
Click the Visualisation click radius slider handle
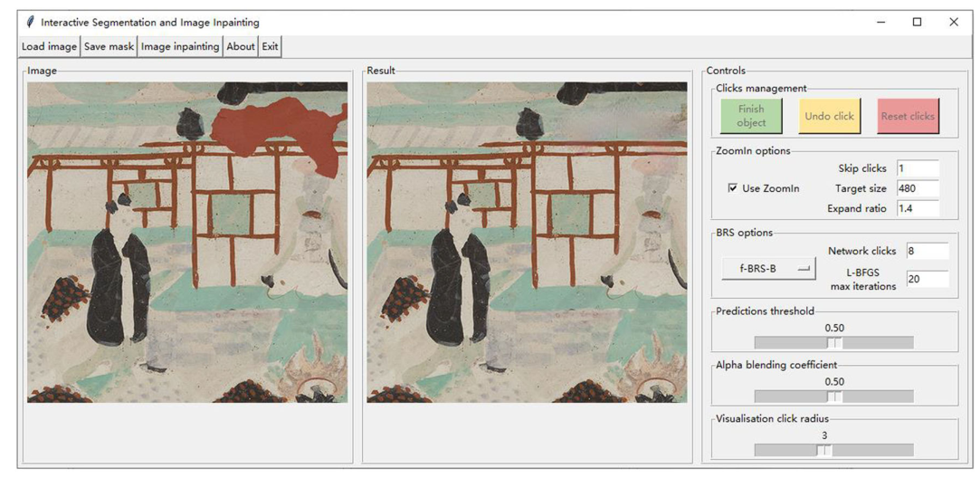[824, 450]
